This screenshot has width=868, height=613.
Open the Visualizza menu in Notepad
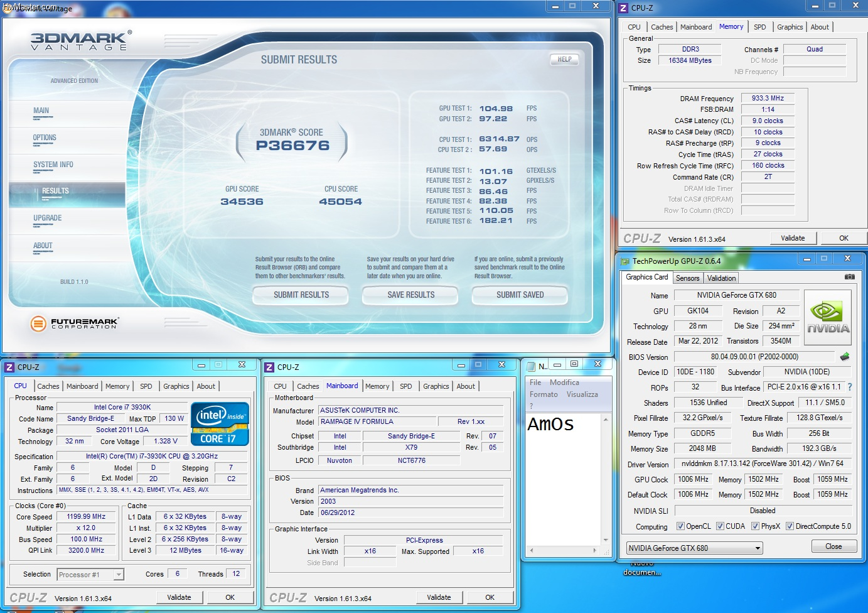[x=582, y=394]
